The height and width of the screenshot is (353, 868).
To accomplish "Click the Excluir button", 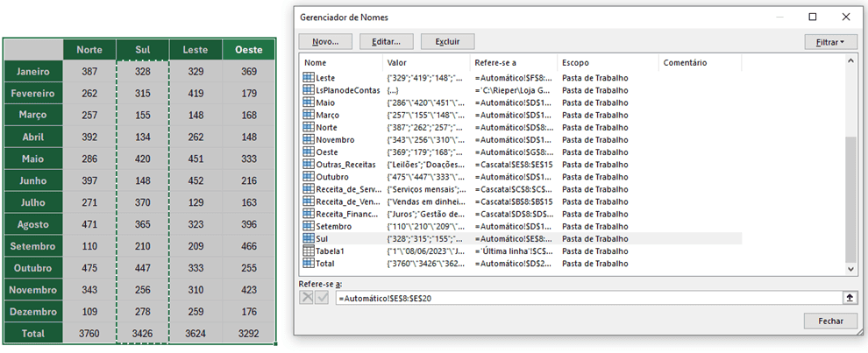I will point(447,41).
